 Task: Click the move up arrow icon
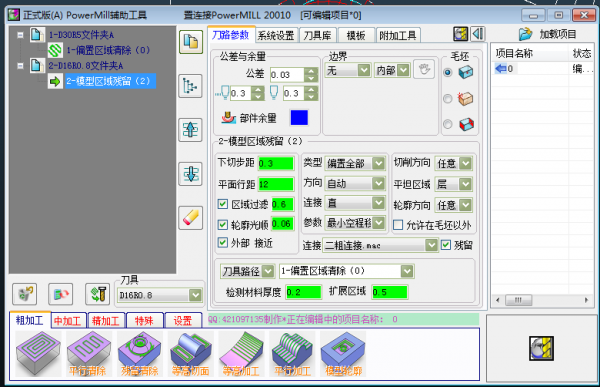[191, 130]
